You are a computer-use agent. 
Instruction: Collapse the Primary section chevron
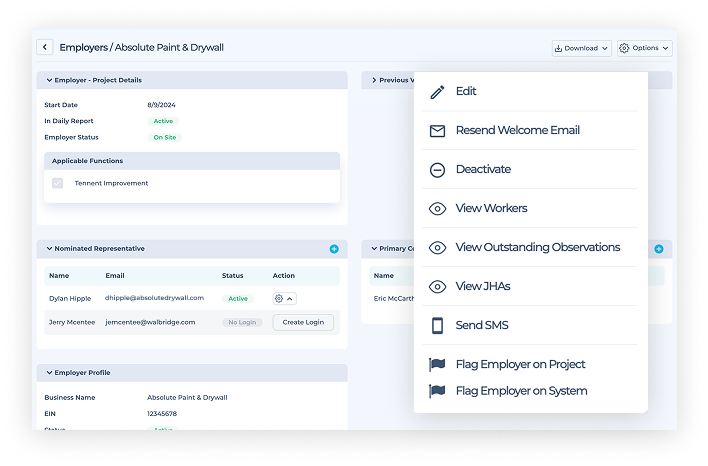click(x=374, y=248)
